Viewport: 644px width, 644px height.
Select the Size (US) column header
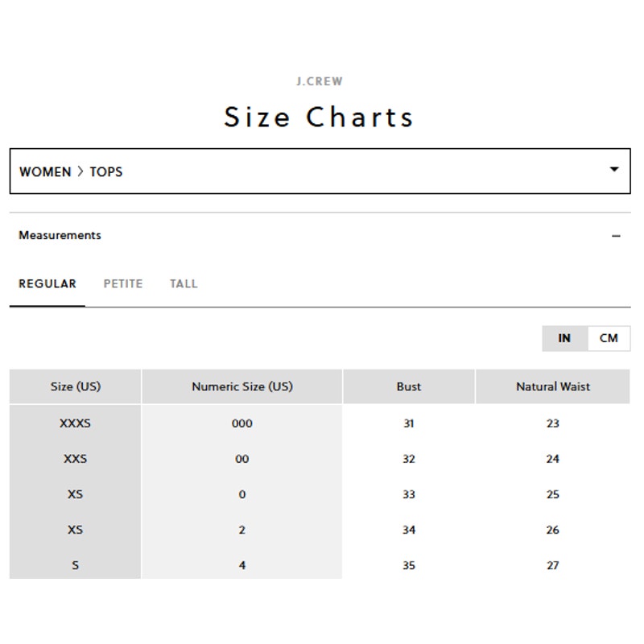(x=75, y=386)
